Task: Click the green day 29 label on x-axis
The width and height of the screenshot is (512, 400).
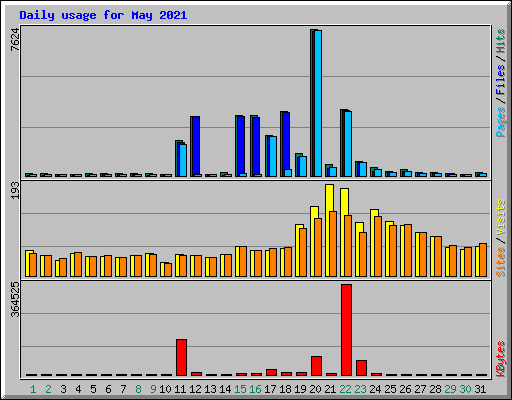Action: click(x=450, y=389)
